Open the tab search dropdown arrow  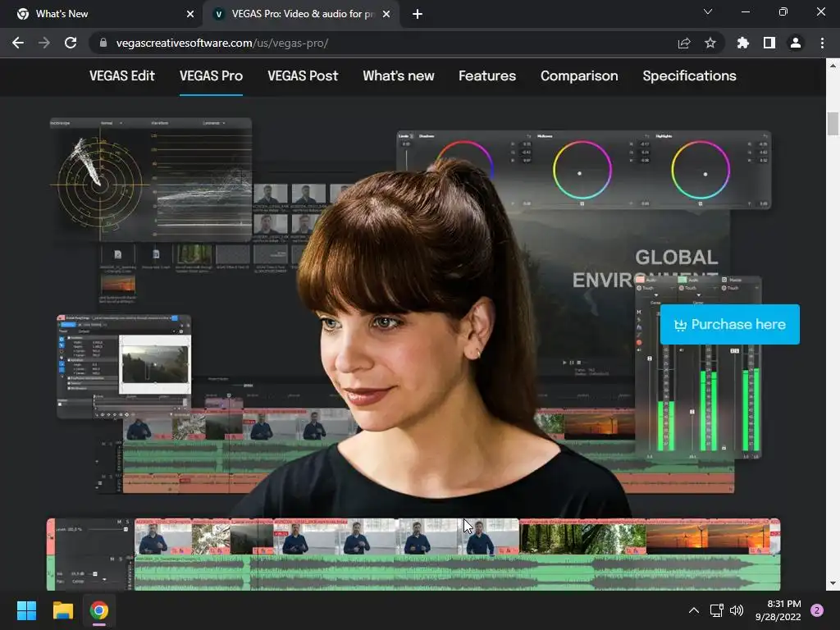click(708, 11)
